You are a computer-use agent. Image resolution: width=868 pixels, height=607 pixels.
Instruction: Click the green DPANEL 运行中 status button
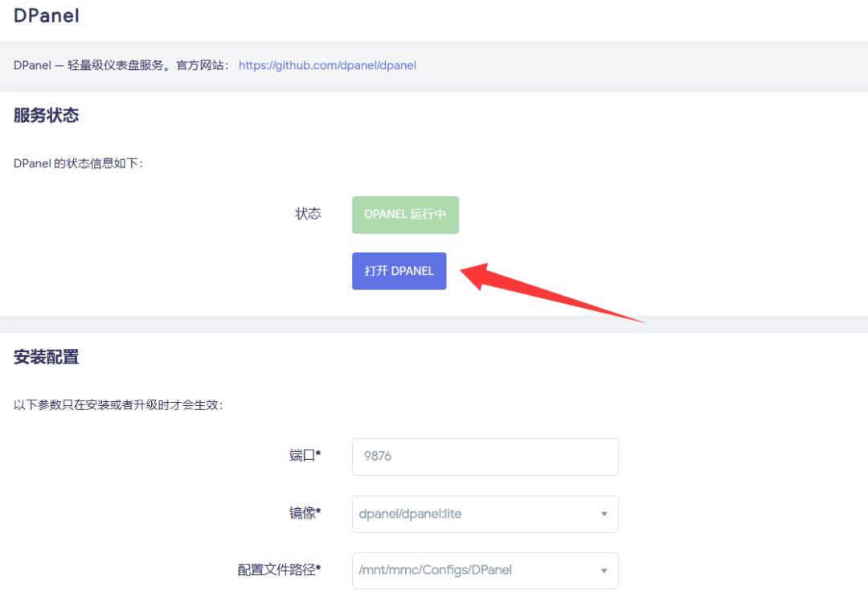[405, 215]
